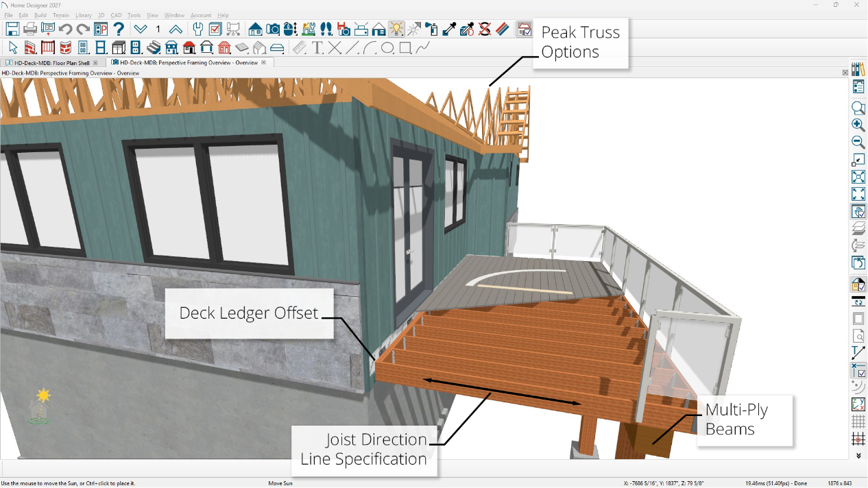
Task: Toggle the Object Snaps sidebar icon
Action: [x=858, y=370]
